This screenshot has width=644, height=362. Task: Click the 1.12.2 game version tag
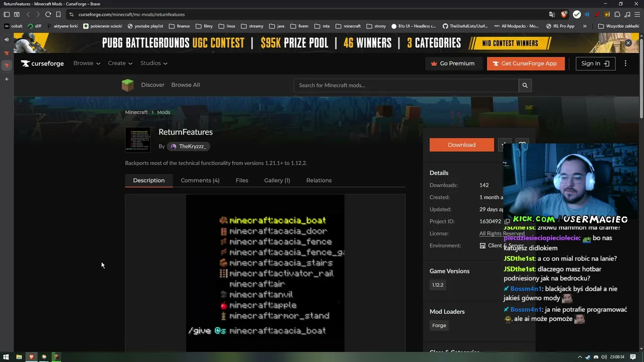click(438, 285)
